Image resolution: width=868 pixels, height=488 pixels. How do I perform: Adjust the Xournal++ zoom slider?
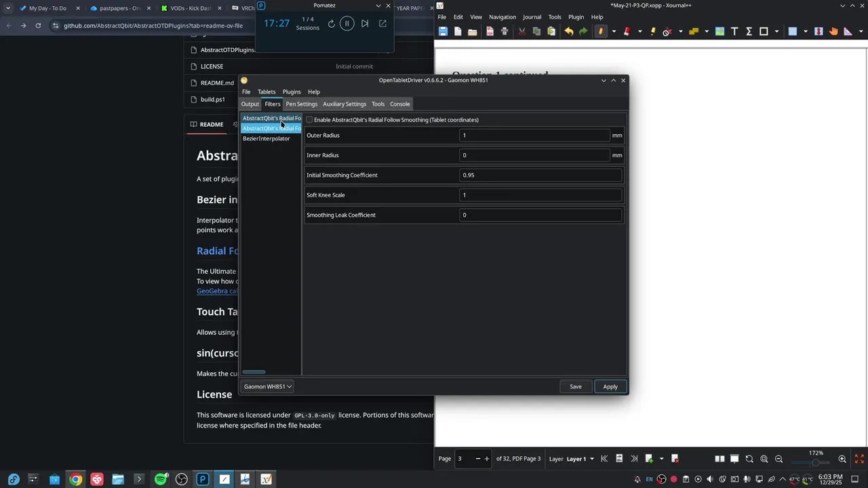click(816, 463)
